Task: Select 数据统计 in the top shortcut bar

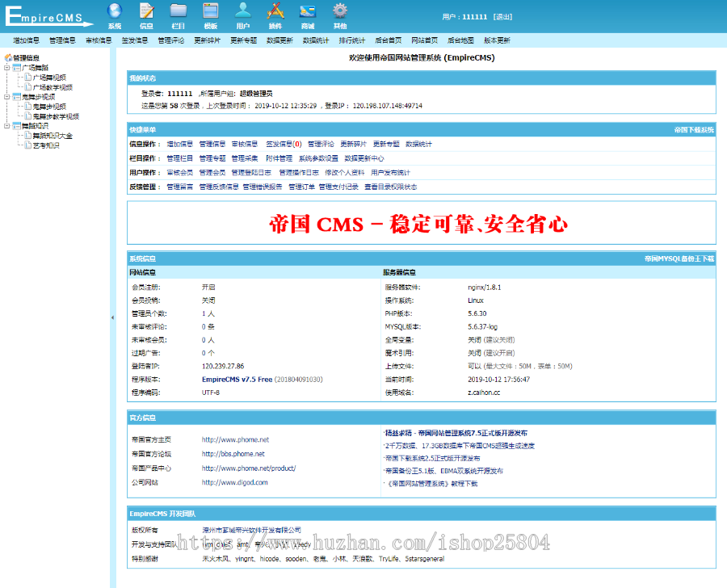Action: click(x=316, y=40)
